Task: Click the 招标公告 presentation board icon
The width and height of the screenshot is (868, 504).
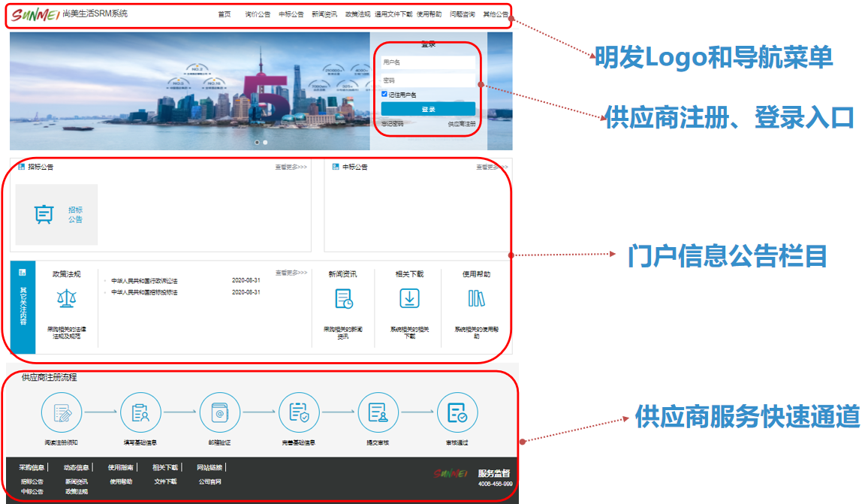Action: 44,215
